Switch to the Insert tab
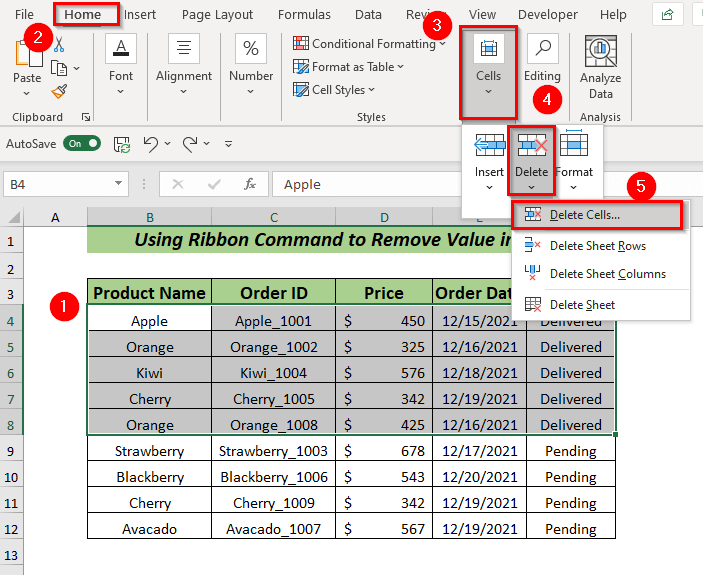This screenshot has width=703, height=575. tap(140, 15)
